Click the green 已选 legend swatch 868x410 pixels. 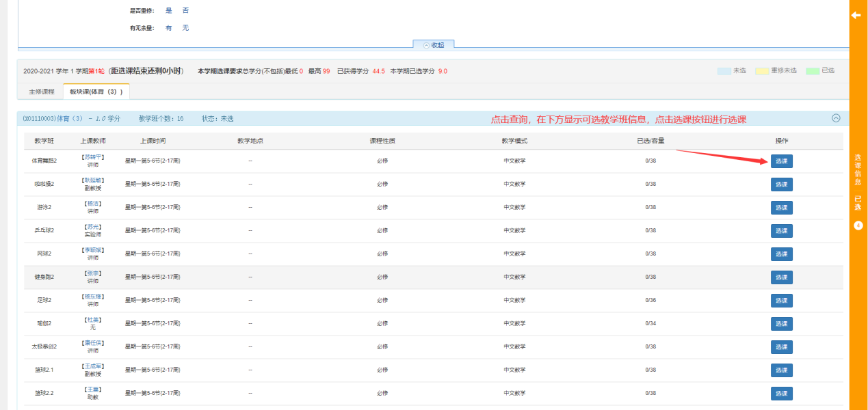[812, 71]
